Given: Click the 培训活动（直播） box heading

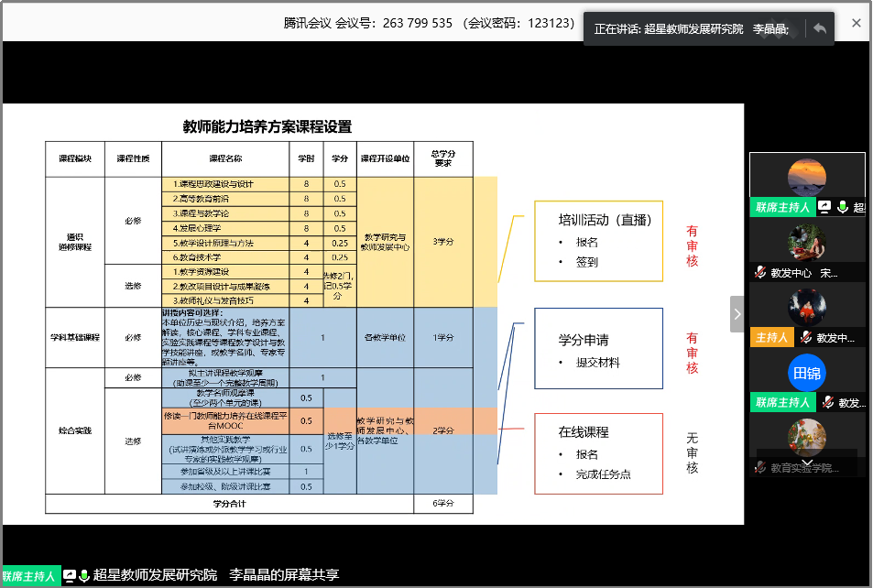Looking at the screenshot, I should (606, 220).
